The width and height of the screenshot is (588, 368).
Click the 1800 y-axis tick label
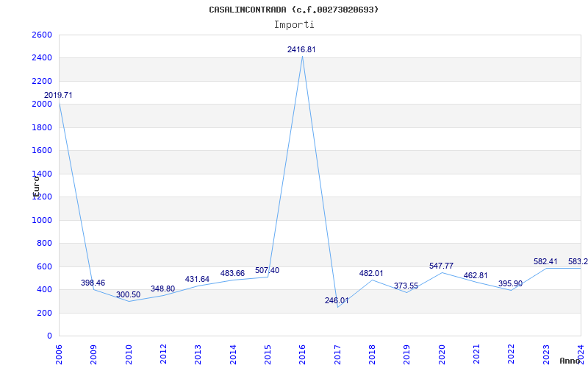[x=42, y=127]
